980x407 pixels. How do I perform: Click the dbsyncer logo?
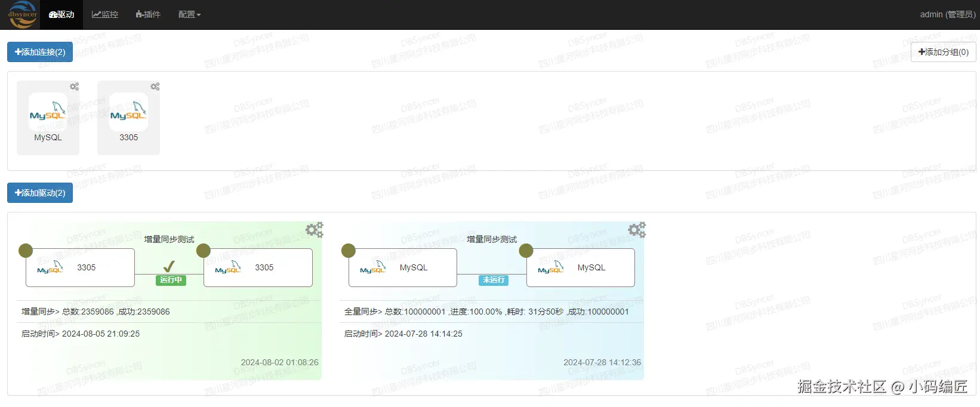(x=23, y=14)
